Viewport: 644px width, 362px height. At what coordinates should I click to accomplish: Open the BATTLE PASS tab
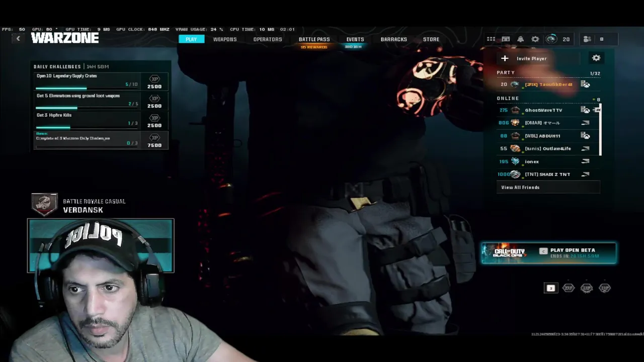click(314, 39)
